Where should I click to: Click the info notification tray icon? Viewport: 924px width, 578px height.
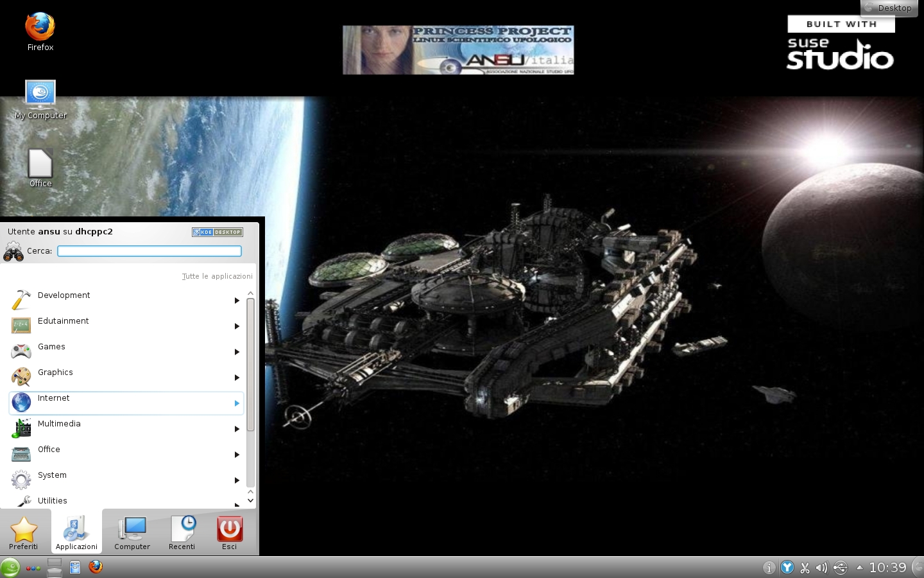click(x=768, y=568)
